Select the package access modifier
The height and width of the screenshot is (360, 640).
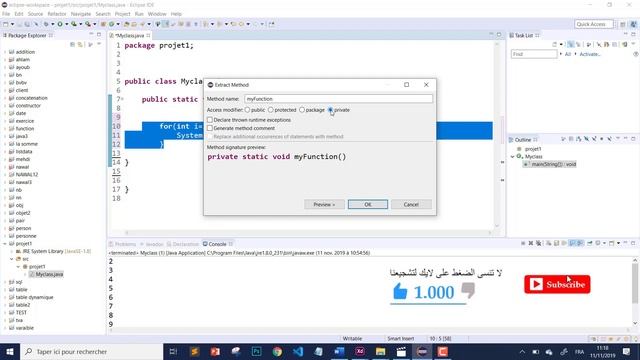point(302,110)
